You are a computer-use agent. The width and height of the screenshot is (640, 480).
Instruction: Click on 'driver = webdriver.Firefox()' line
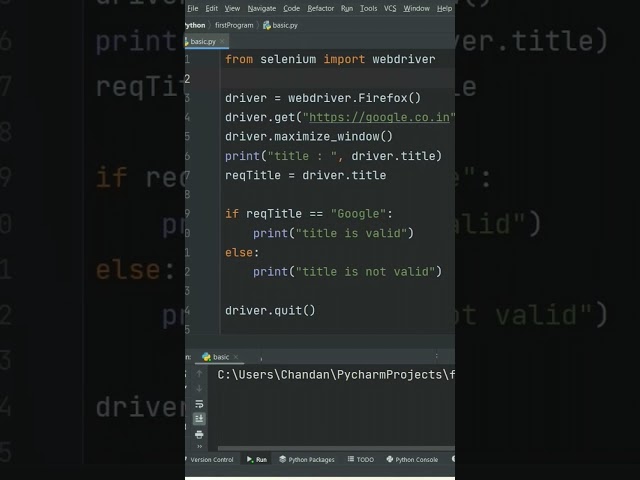tap(323, 98)
